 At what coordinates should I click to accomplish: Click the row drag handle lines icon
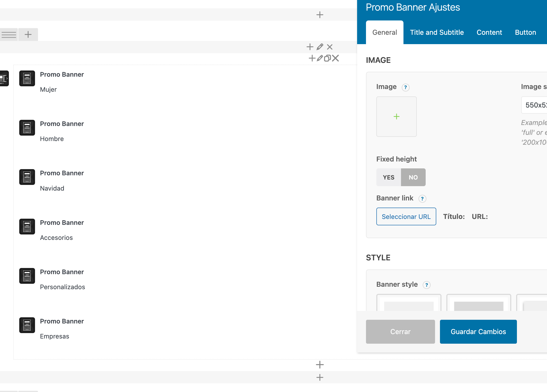click(9, 35)
